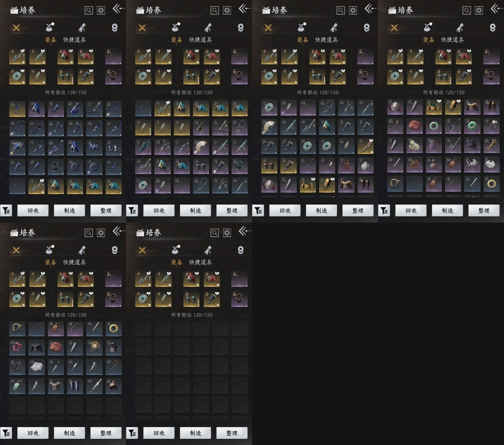Pick the golden vajra item marked 破

(491, 145)
